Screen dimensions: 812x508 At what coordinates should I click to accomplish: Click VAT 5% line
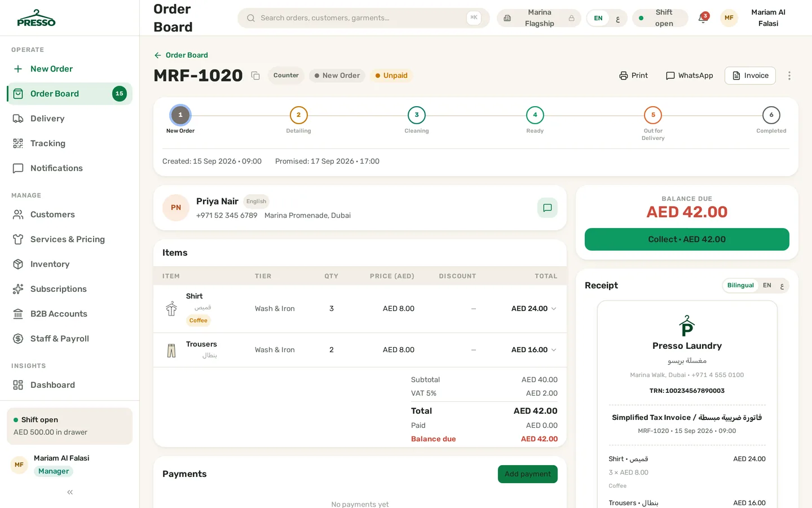tap(484, 393)
